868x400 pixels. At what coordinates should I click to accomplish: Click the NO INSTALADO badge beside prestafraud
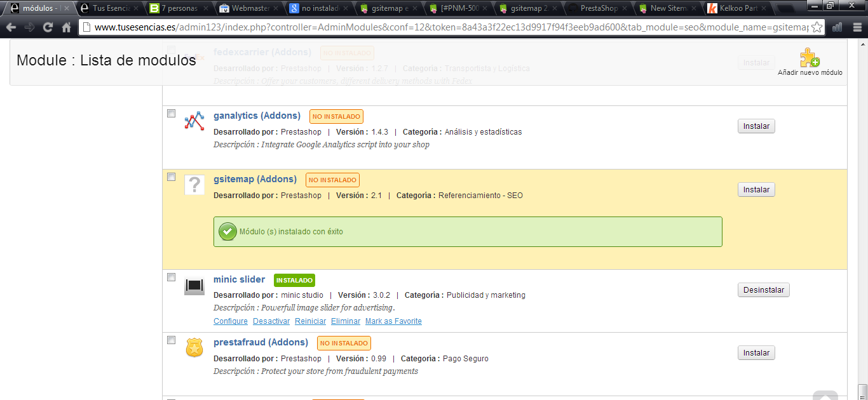tap(344, 343)
